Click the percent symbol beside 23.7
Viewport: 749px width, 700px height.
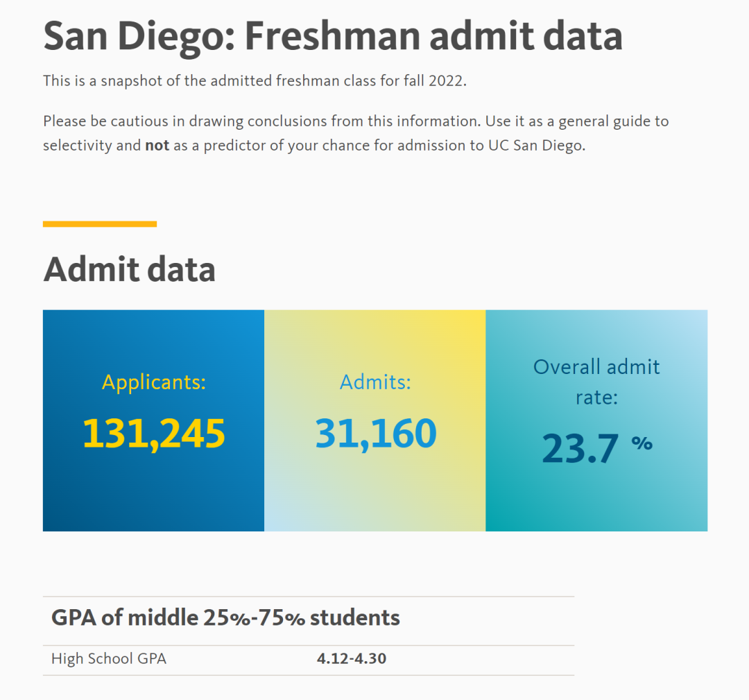point(642,443)
